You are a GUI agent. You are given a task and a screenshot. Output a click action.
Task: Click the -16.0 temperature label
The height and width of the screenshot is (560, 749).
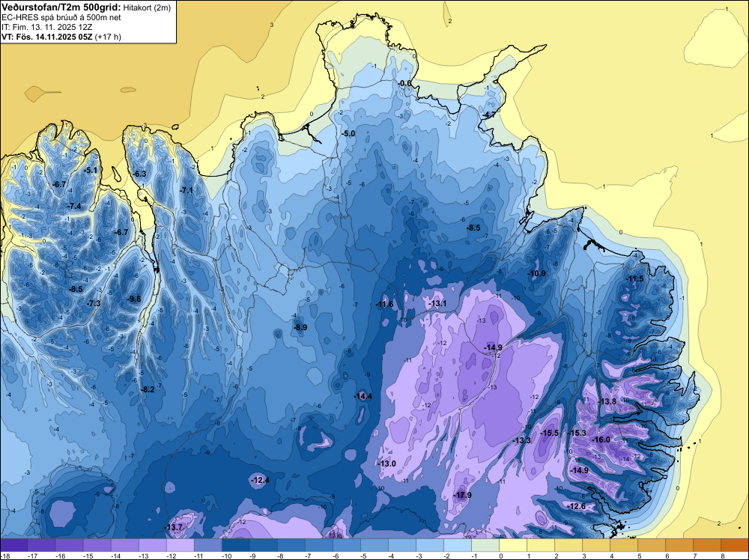point(601,439)
